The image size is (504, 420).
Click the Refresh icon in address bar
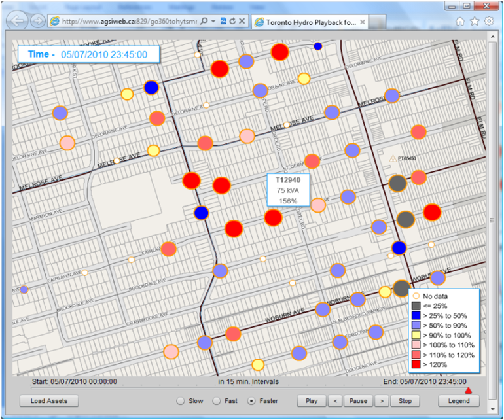point(232,22)
